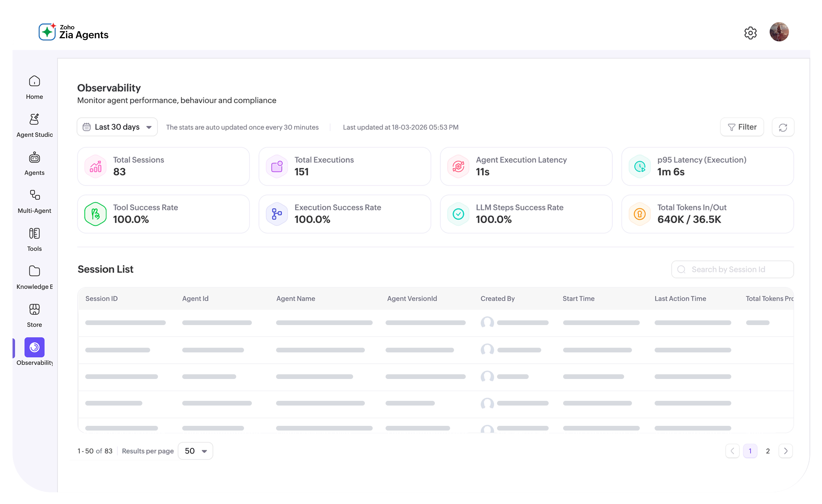
Task: Click the next page arrow
Action: (x=786, y=450)
